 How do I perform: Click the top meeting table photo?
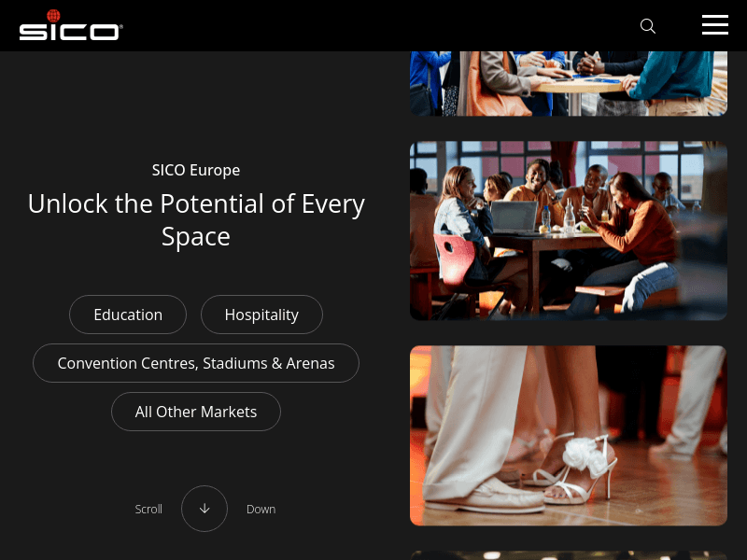coord(569,83)
